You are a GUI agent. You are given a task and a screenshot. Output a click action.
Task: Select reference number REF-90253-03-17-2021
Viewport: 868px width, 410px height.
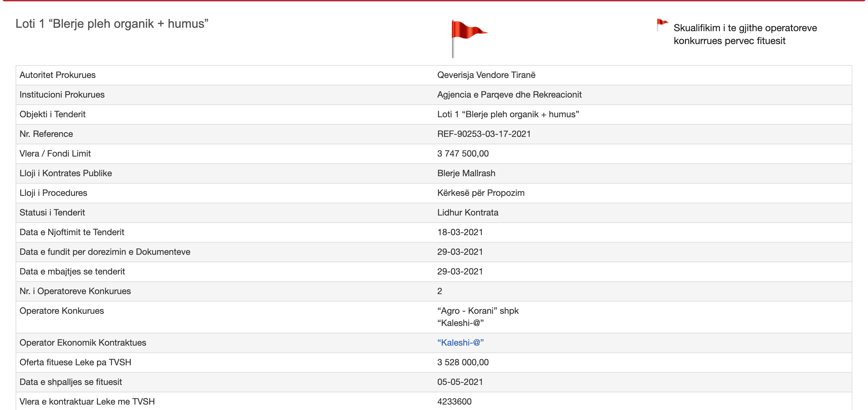(x=484, y=134)
